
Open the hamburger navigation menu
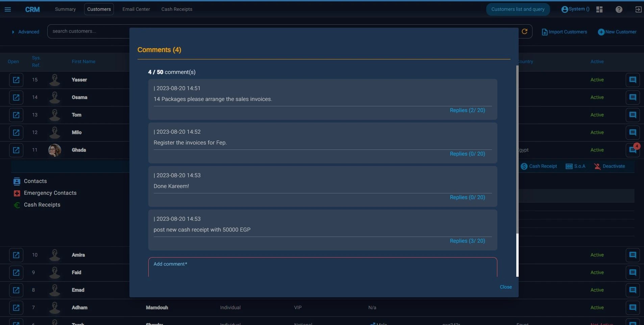8,9
